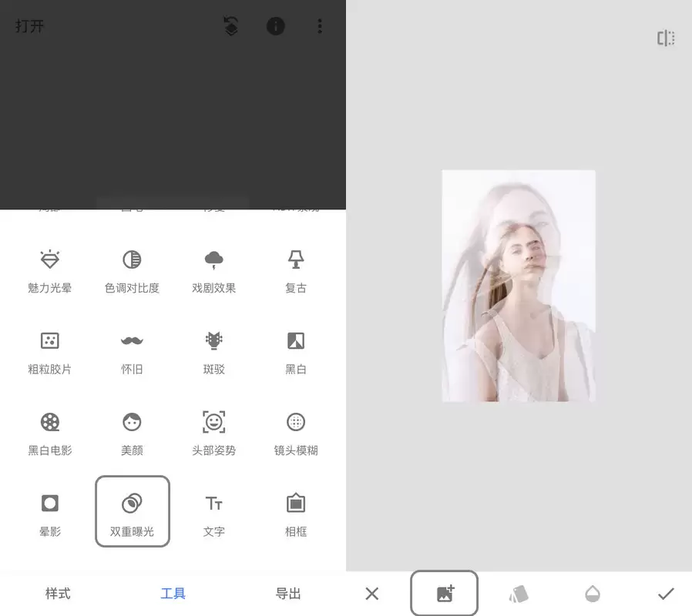Screen dimensions: 692x616
Task: Open the 粗粒胶片 grainy film tool
Action: tap(49, 353)
